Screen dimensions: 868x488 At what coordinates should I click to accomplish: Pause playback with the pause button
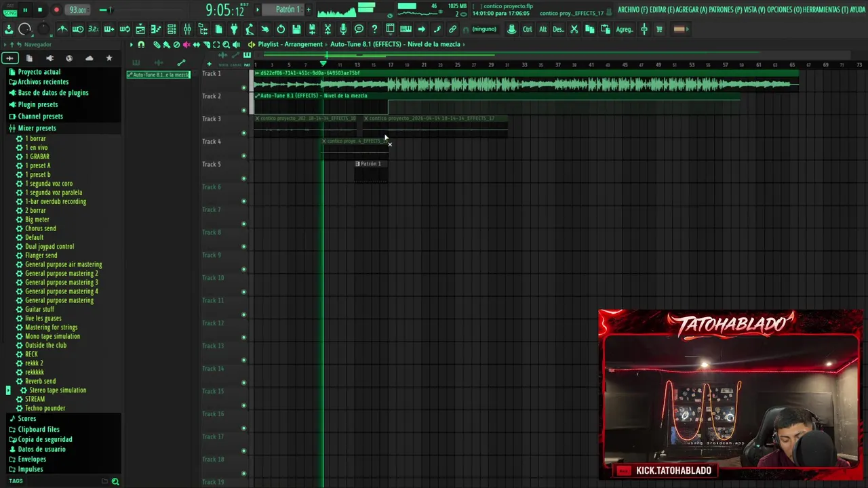pos(25,9)
